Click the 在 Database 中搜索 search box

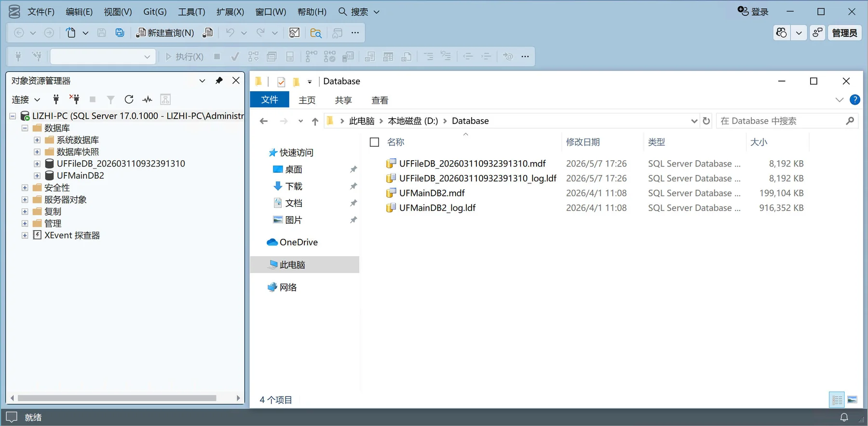pos(787,121)
